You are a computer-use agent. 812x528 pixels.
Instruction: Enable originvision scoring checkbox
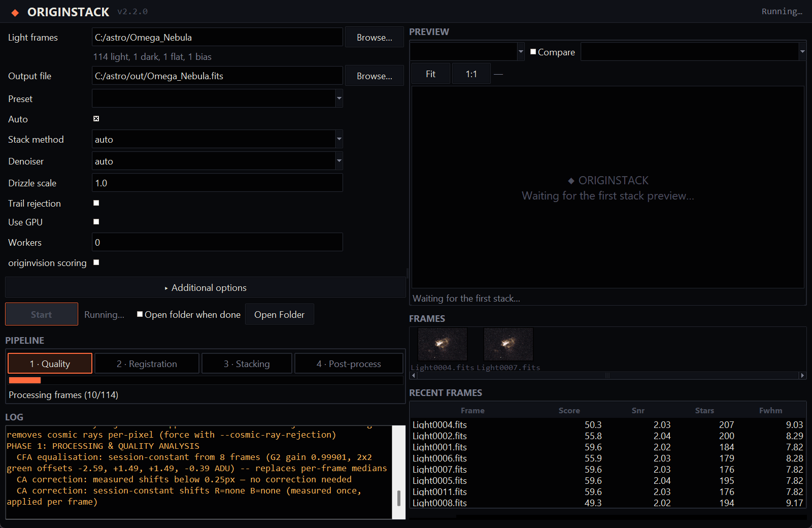[96, 262]
